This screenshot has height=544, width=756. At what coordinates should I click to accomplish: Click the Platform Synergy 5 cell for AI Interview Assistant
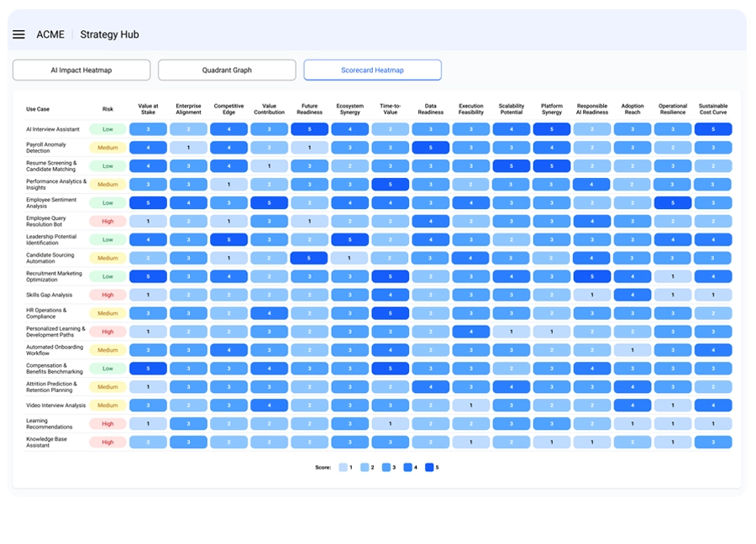(x=551, y=129)
